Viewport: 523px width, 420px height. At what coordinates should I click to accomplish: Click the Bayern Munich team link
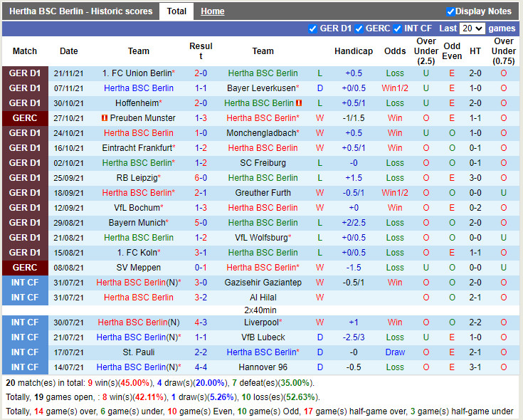(x=137, y=223)
